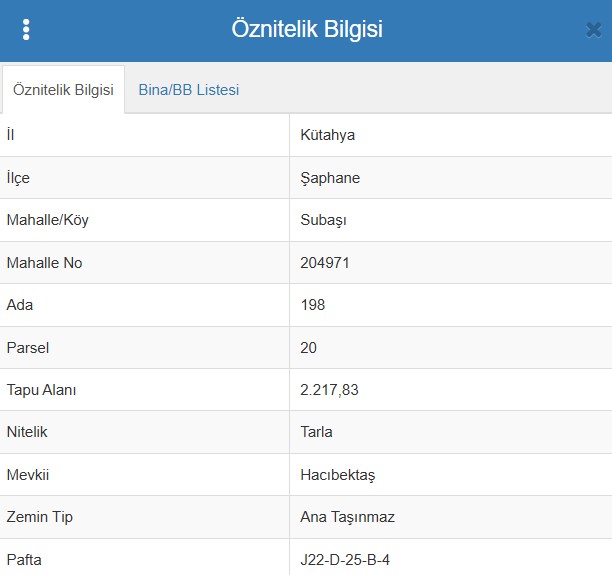612x575 pixels.
Task: Click the Tapu Alanı row label
Action: coord(41,390)
